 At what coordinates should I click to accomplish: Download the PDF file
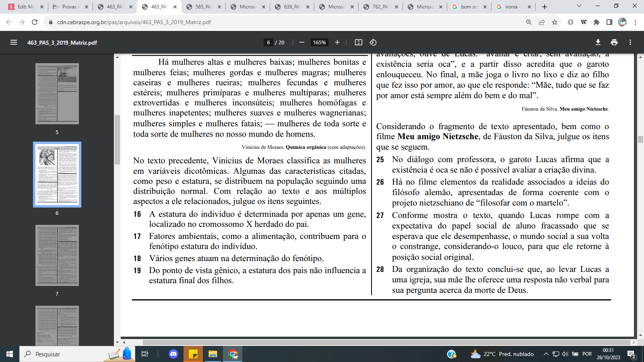click(x=598, y=42)
